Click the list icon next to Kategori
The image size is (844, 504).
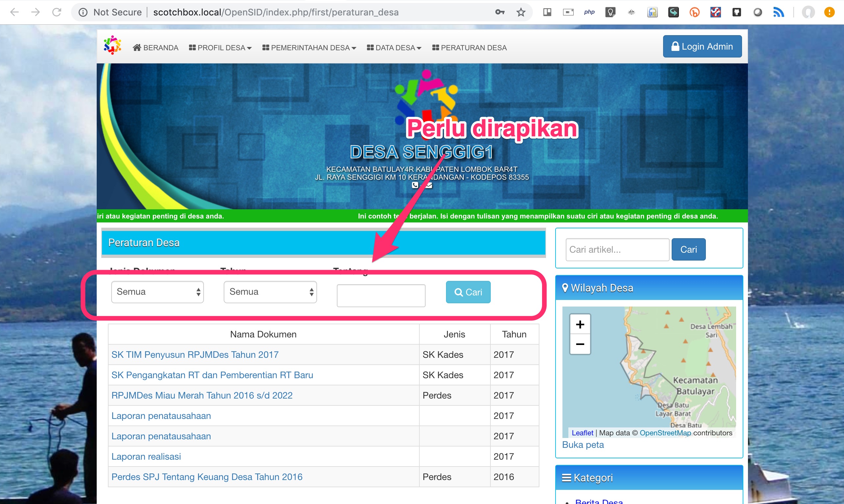(x=566, y=477)
